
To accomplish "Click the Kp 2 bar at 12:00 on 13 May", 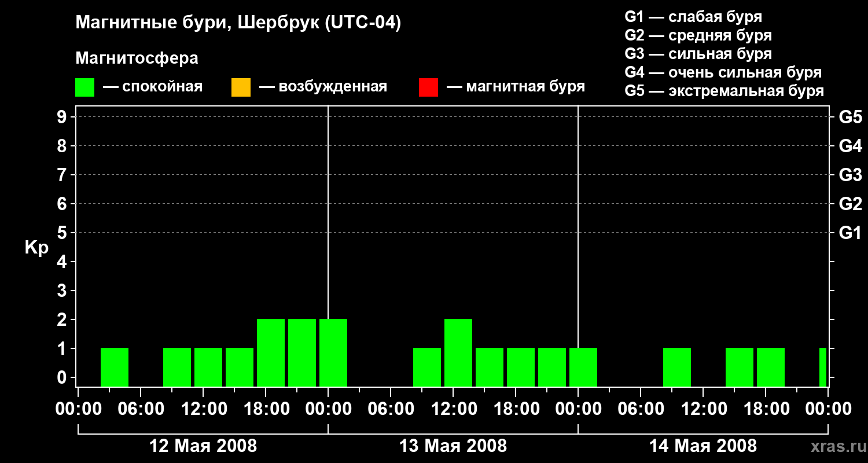I will click(458, 352).
